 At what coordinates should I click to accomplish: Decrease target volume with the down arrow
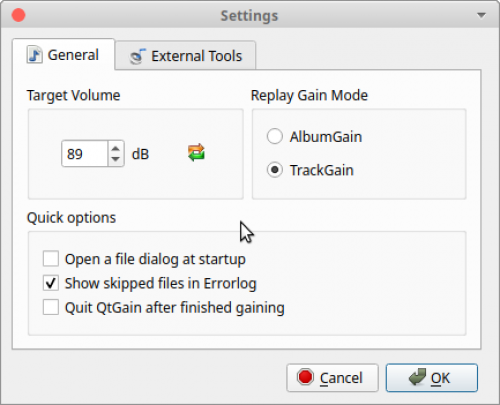click(115, 159)
